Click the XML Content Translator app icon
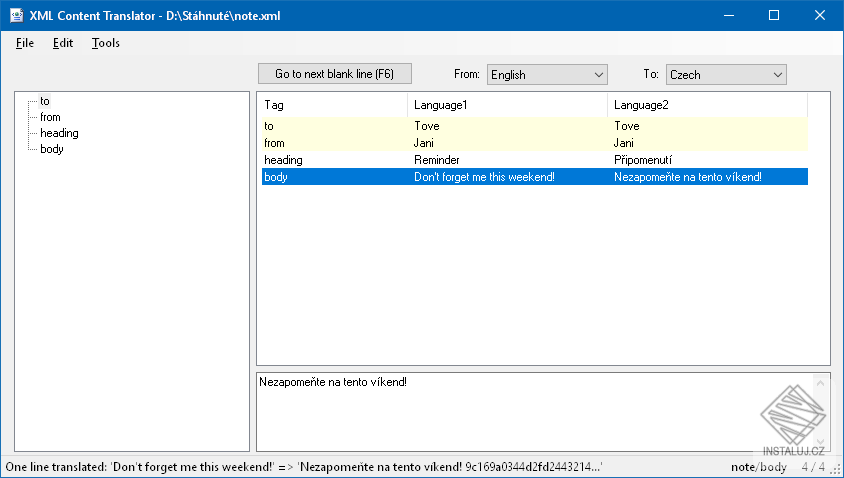The width and height of the screenshot is (844, 478). [16, 15]
